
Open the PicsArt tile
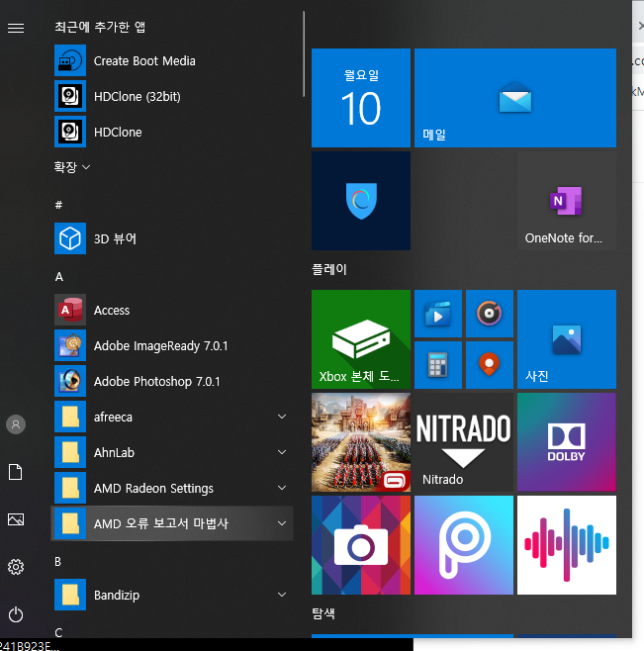(464, 545)
